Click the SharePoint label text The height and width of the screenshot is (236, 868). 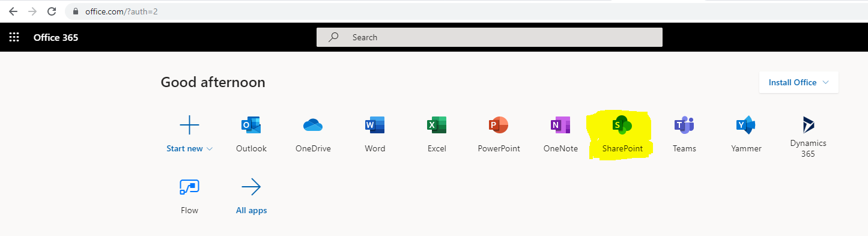point(622,148)
